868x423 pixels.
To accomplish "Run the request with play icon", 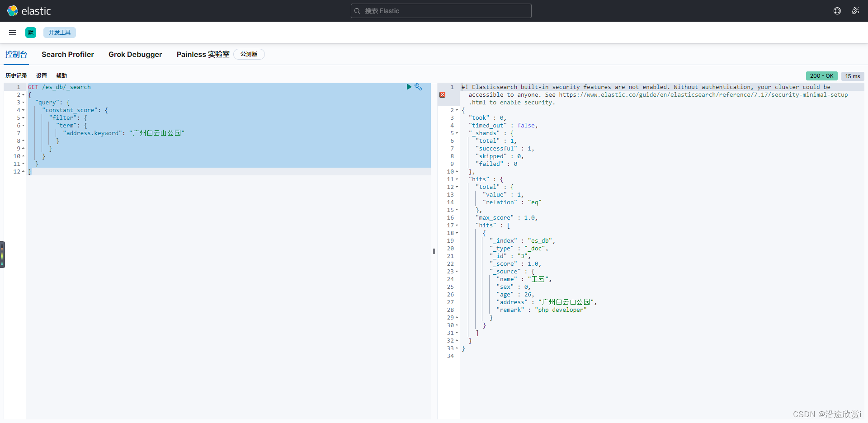I will point(409,87).
